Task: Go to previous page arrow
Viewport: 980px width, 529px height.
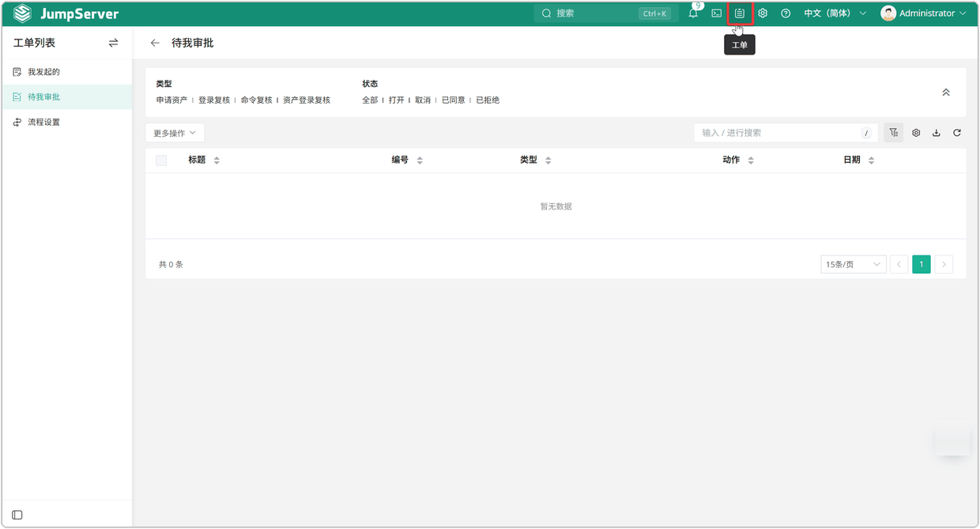Action: pyautogui.click(x=899, y=264)
